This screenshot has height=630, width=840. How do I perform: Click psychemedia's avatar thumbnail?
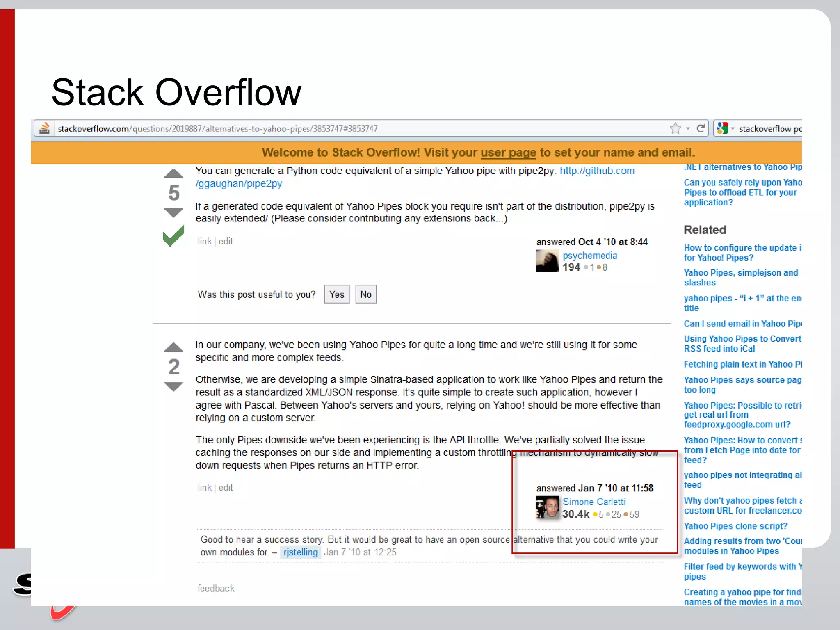coord(548,261)
